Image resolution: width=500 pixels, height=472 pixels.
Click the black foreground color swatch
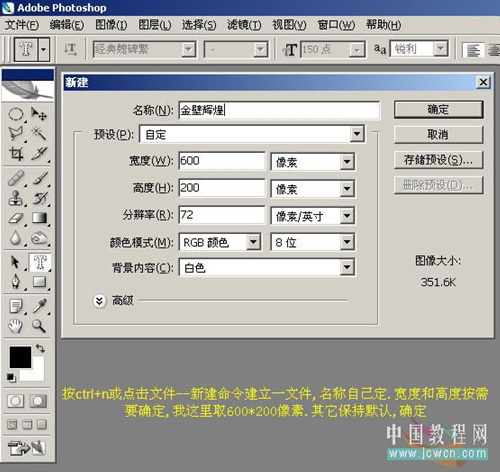20,357
